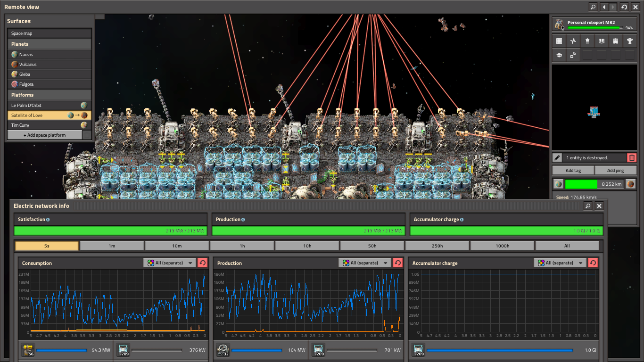The width and height of the screenshot is (644, 362).
Task: Click the accumulator icon beside 1.0 GJ
Action: coord(418,350)
